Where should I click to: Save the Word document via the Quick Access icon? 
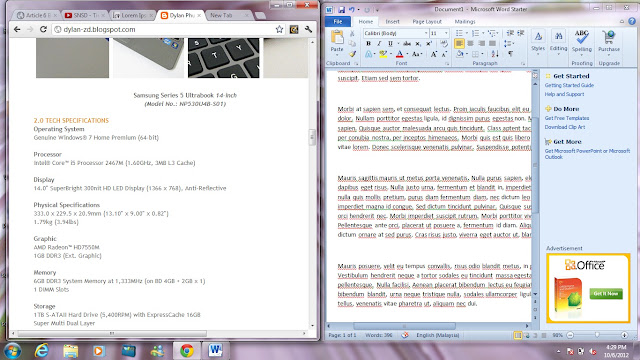coord(341,9)
